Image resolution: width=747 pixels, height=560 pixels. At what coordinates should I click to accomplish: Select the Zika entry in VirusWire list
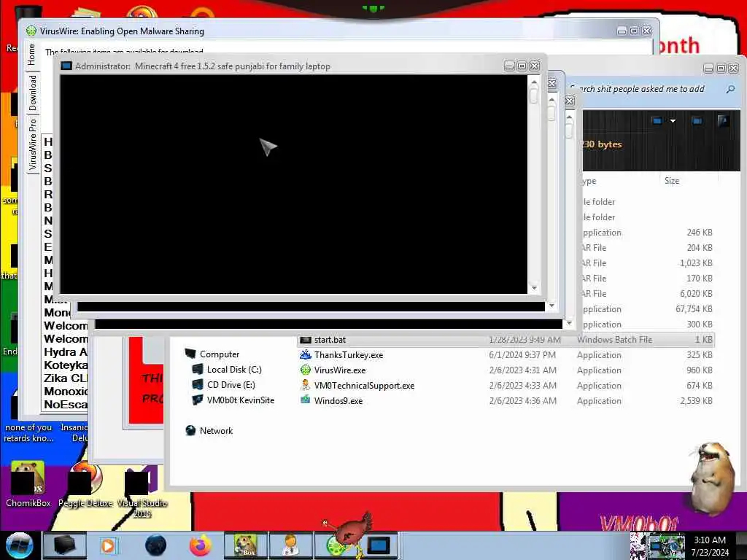click(66, 378)
